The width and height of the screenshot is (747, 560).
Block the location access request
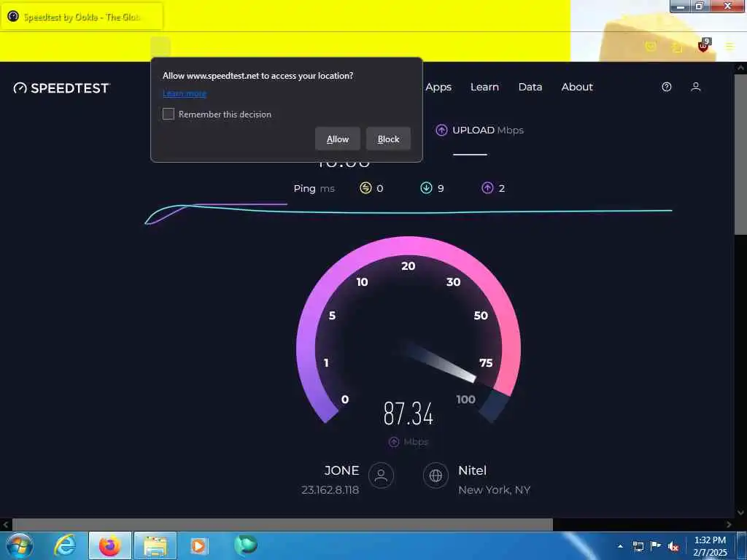(x=388, y=139)
